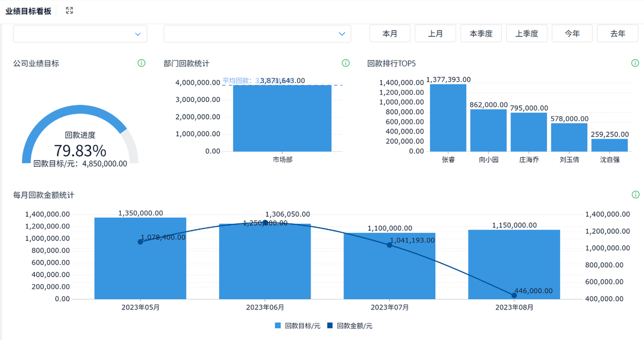Choose the 今年 filter button
Image resolution: width=644 pixels, height=340 pixels.
click(572, 33)
